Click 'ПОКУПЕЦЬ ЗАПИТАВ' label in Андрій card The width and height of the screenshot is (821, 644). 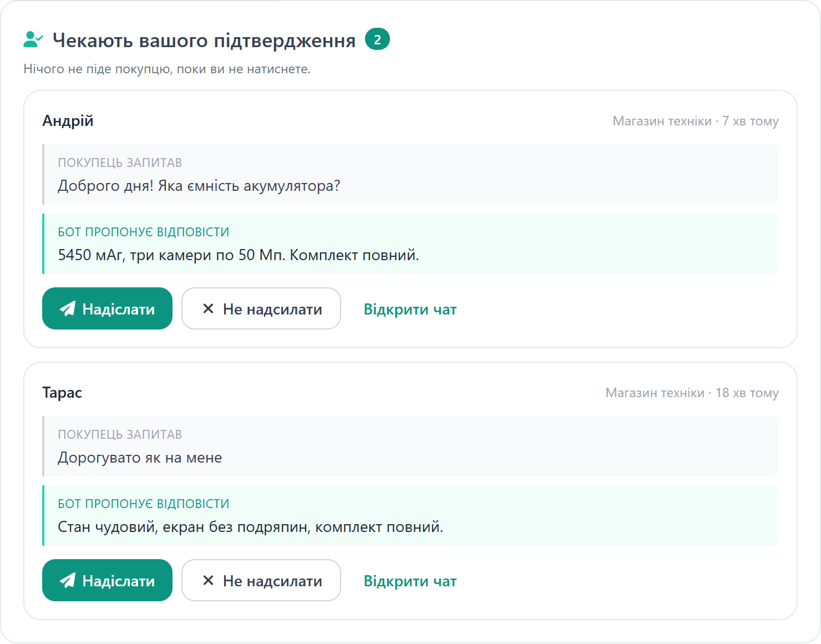click(x=120, y=163)
